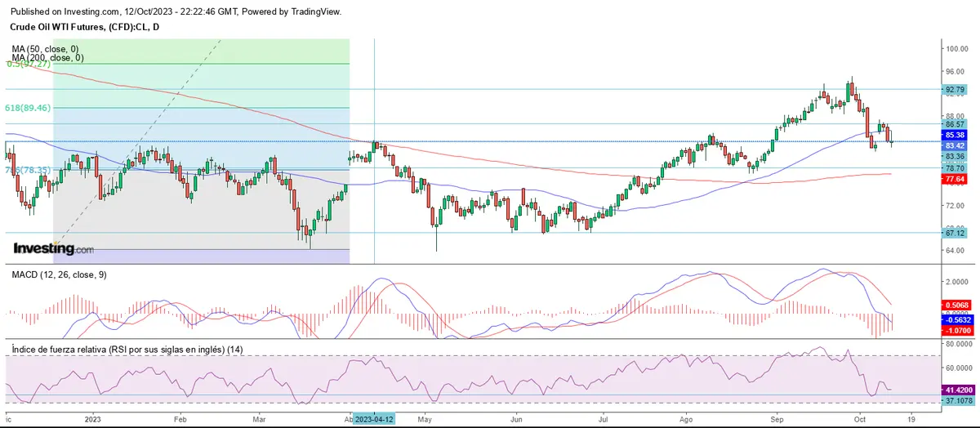This screenshot has width=980, height=428.
Task: Open the MACD (12, 26, close, 9) legend
Action: click(x=59, y=274)
